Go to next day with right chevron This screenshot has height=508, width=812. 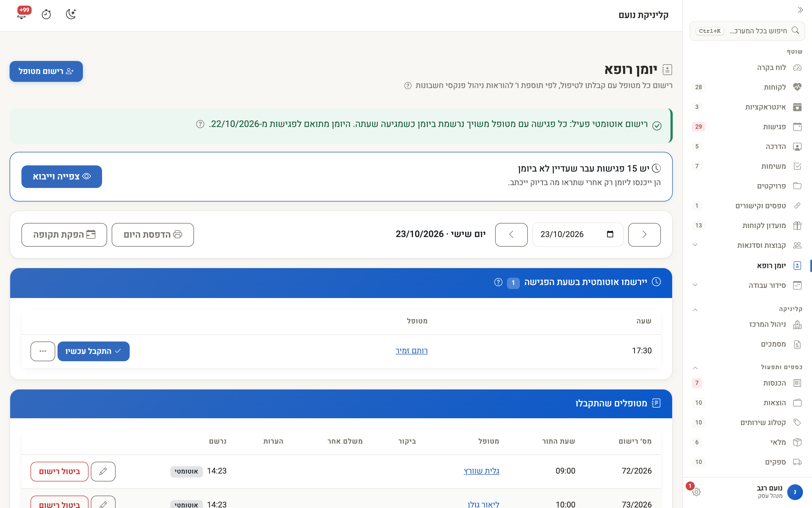(644, 235)
